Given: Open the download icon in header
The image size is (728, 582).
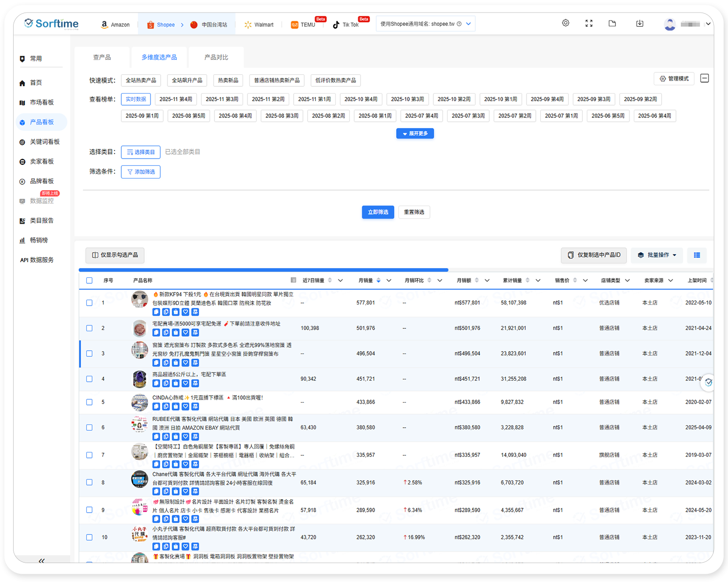Looking at the screenshot, I should [x=640, y=23].
